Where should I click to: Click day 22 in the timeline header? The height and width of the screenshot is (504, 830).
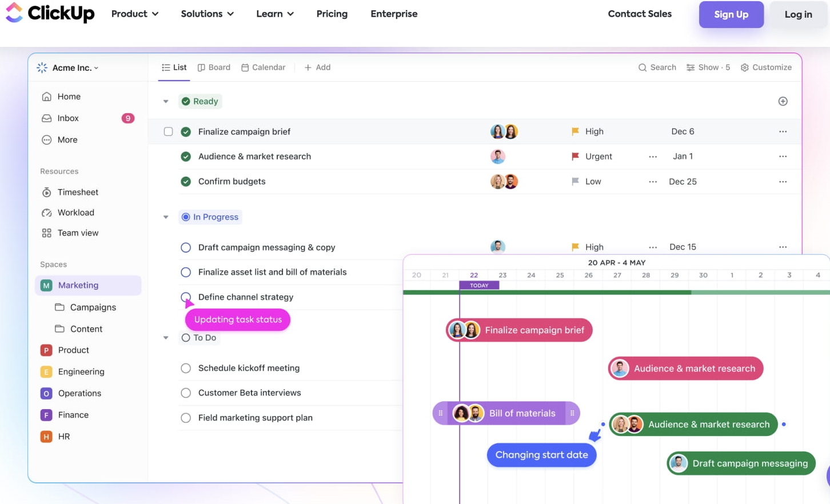(474, 275)
